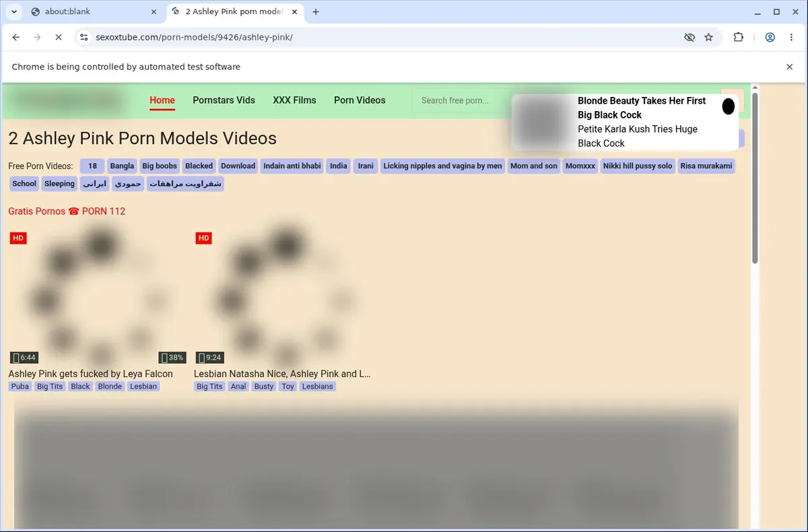Open a new browser tab
This screenshot has width=808, height=532.
click(x=316, y=11)
